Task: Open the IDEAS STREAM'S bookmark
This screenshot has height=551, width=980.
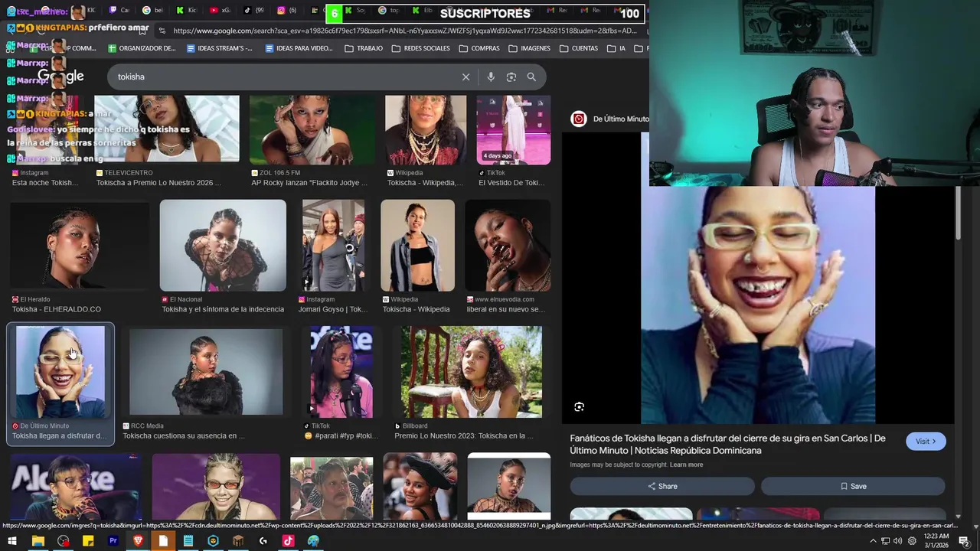Action: click(220, 48)
